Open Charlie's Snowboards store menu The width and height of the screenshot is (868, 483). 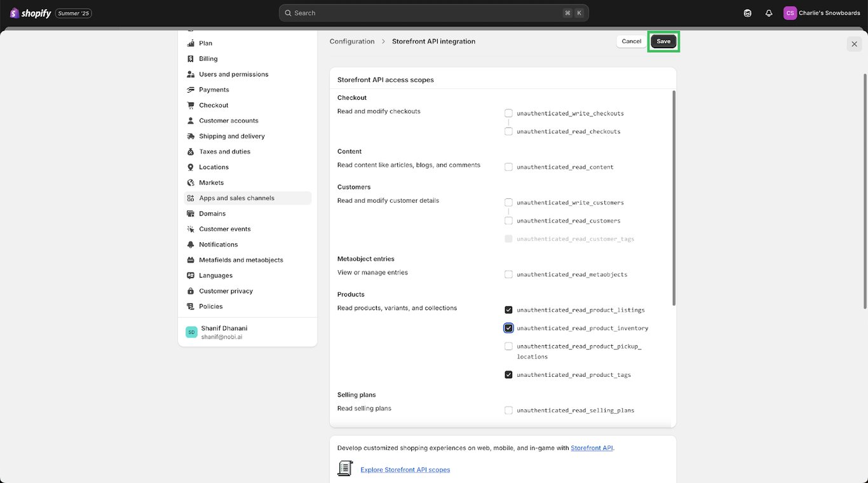(822, 13)
